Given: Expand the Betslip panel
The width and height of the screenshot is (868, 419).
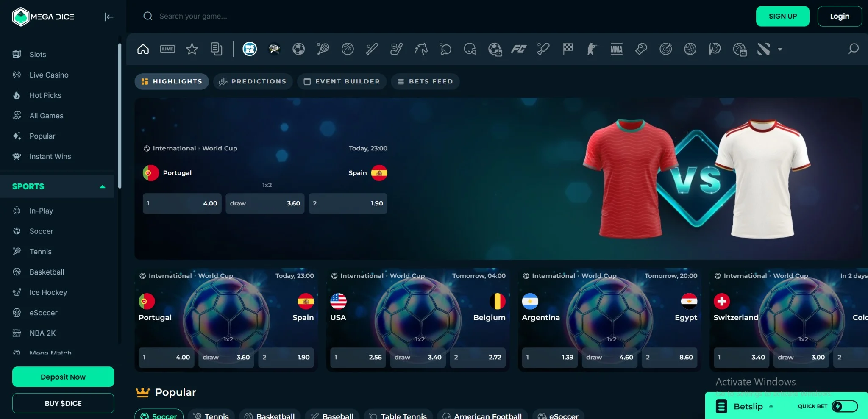Looking at the screenshot, I should point(748,406).
